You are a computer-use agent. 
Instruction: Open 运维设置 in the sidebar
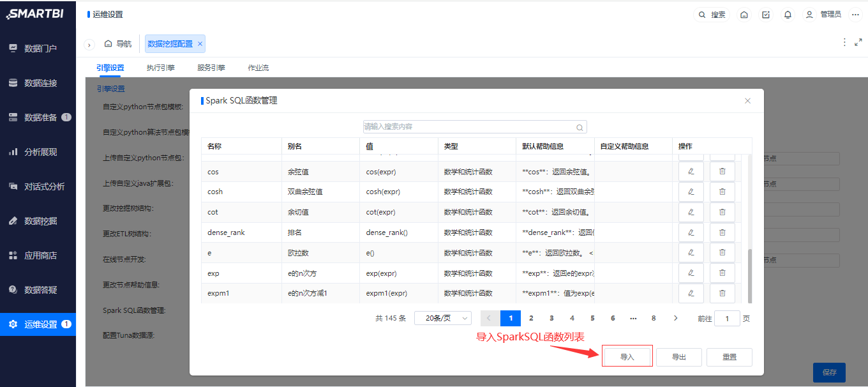(38, 324)
